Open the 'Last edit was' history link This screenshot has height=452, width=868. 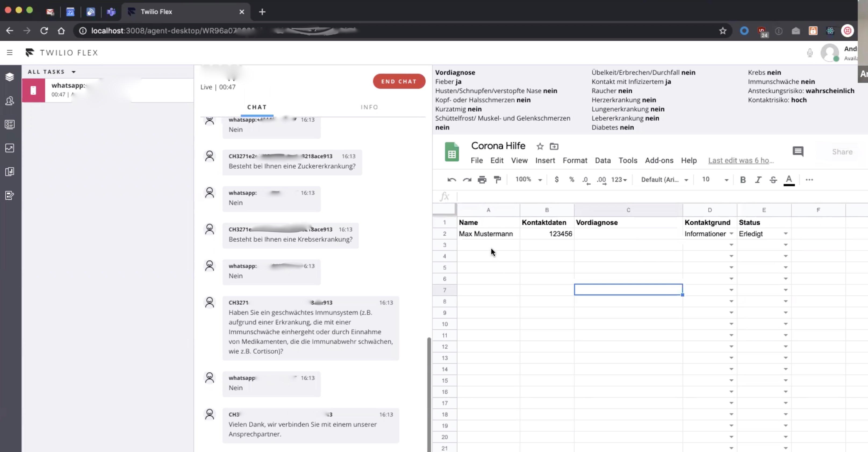(741, 161)
